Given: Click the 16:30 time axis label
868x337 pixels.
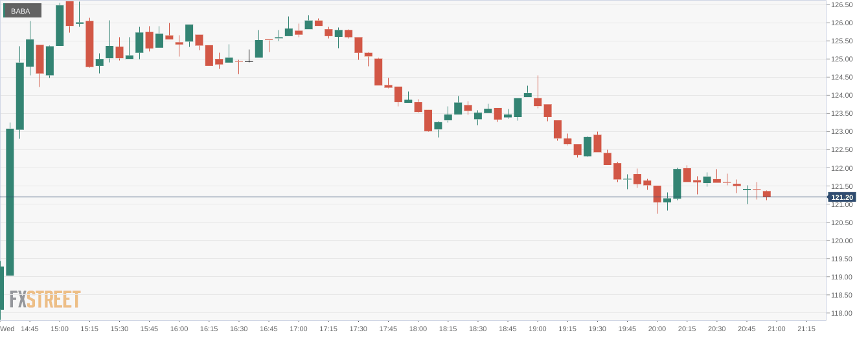Looking at the screenshot, I should tap(239, 329).
